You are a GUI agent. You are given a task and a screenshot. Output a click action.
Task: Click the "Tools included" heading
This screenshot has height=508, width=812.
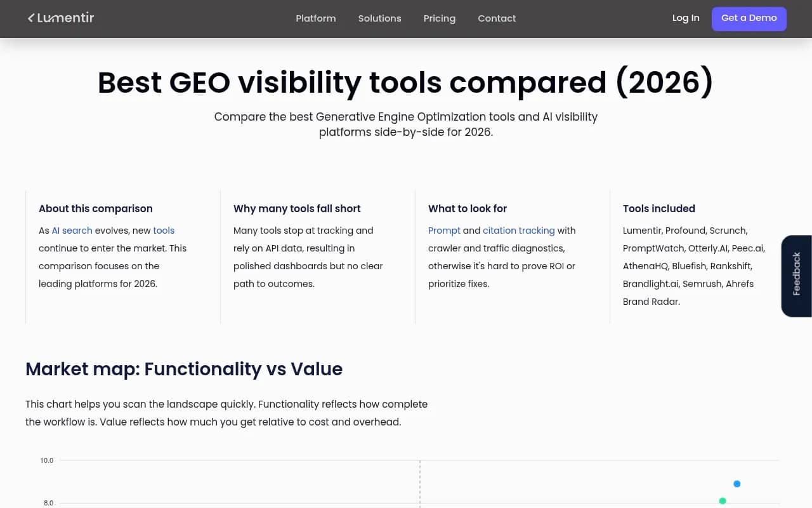(x=658, y=208)
